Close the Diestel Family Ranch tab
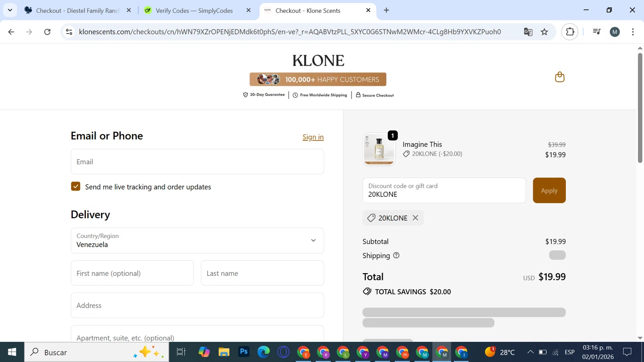Screen dimensions: 644x362 128,10
